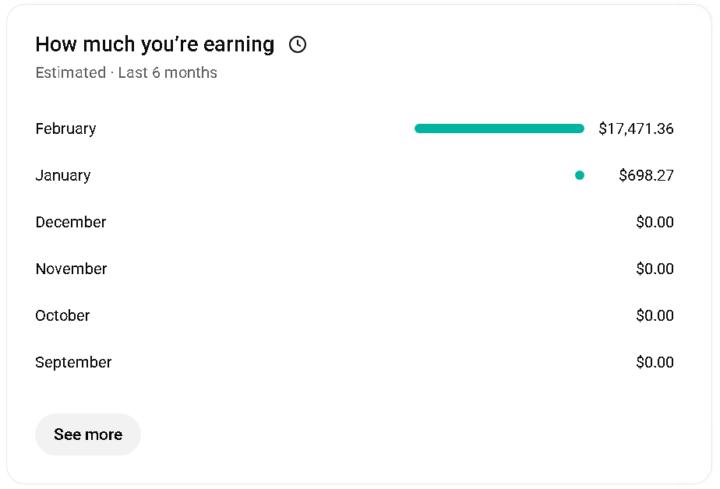Select the December month label
720x489 pixels.
(71, 222)
